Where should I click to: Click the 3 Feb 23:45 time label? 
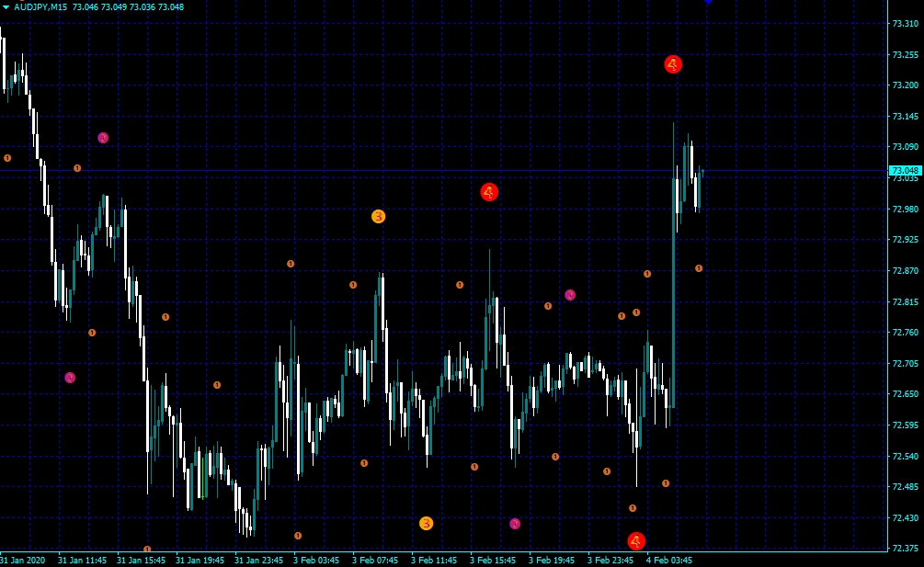coord(610,560)
